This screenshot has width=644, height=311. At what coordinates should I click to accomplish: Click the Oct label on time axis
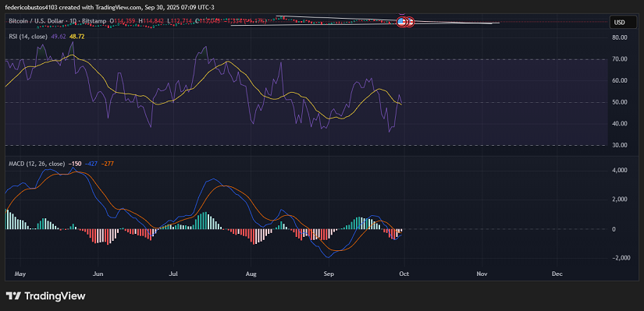pos(404,274)
